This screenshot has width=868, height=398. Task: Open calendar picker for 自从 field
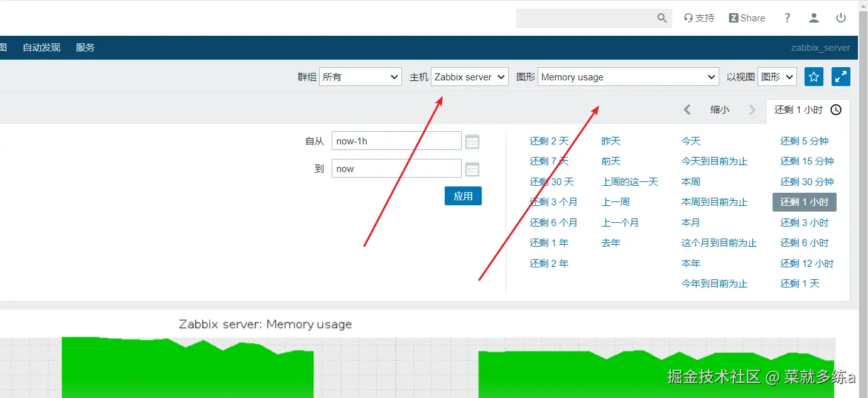click(x=472, y=142)
